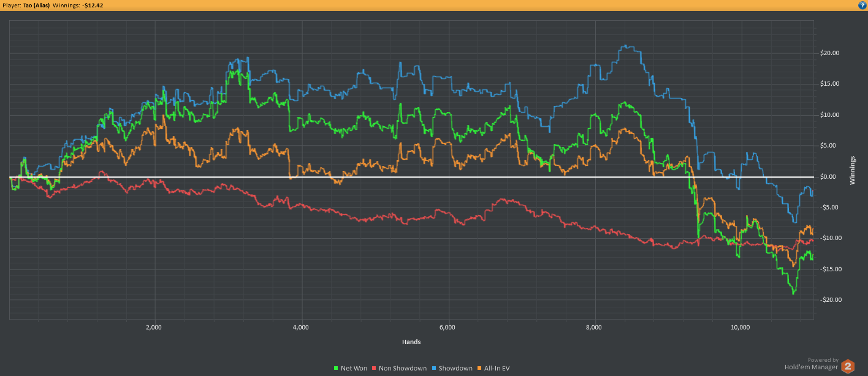Click the 8,000 hands axis label
The height and width of the screenshot is (376, 868).
595,328
